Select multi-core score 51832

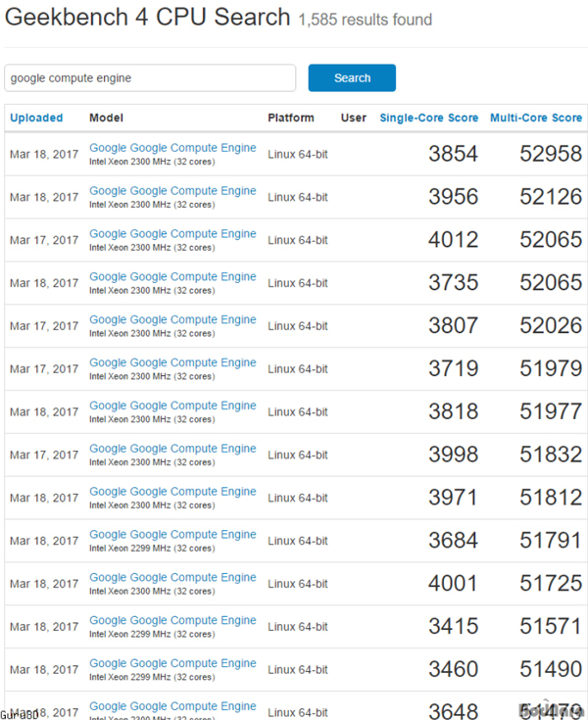tap(551, 455)
